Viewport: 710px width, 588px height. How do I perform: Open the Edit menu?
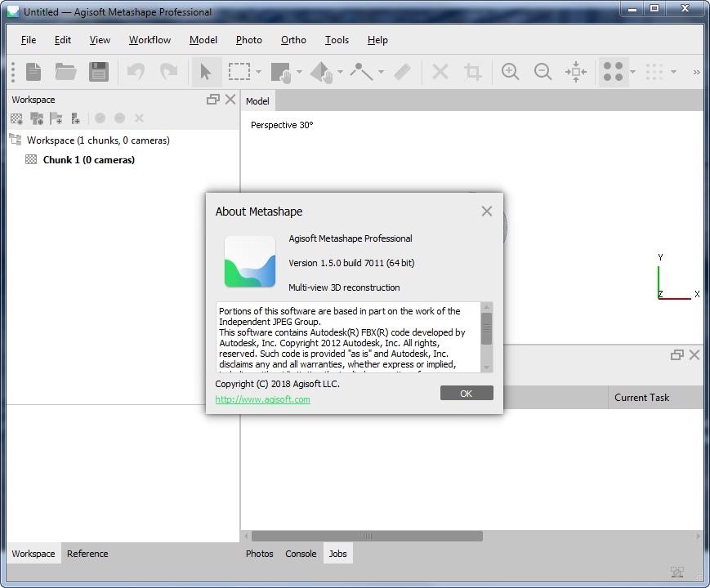point(62,40)
